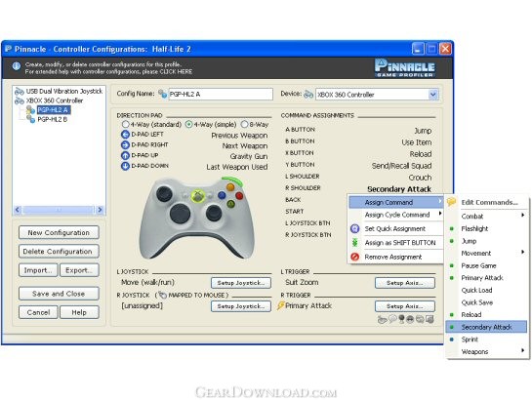Click the mouse icon beside MAPPED TO MOUSE

pyautogui.click(x=162, y=295)
